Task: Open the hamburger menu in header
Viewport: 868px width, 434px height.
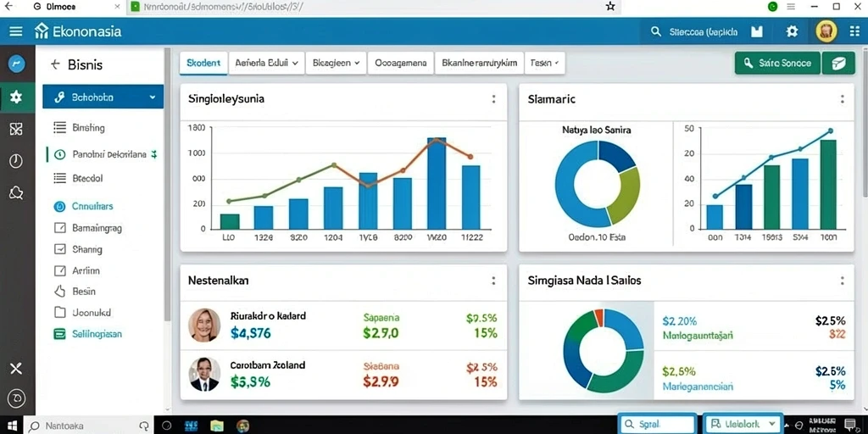Action: pyautogui.click(x=16, y=31)
